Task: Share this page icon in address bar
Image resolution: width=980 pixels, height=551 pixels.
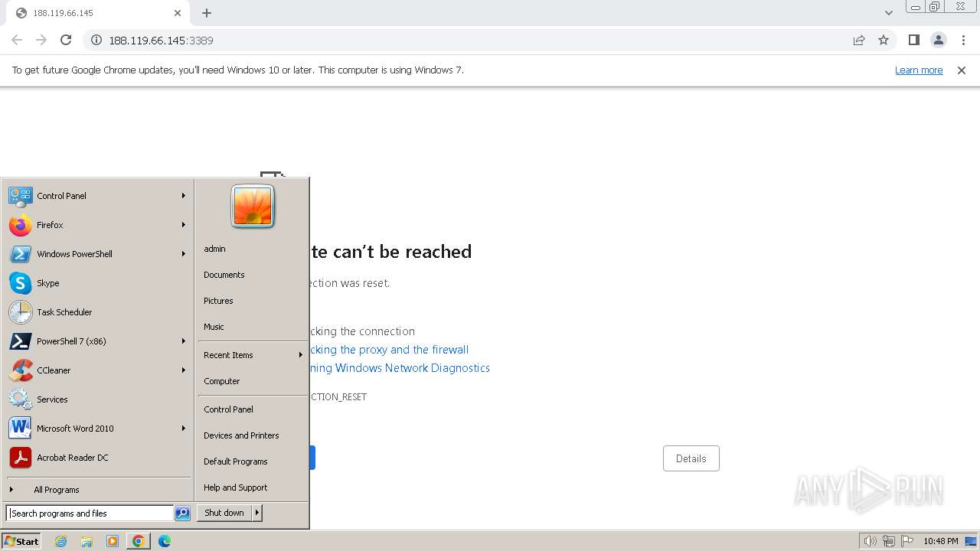Action: pyautogui.click(x=859, y=40)
